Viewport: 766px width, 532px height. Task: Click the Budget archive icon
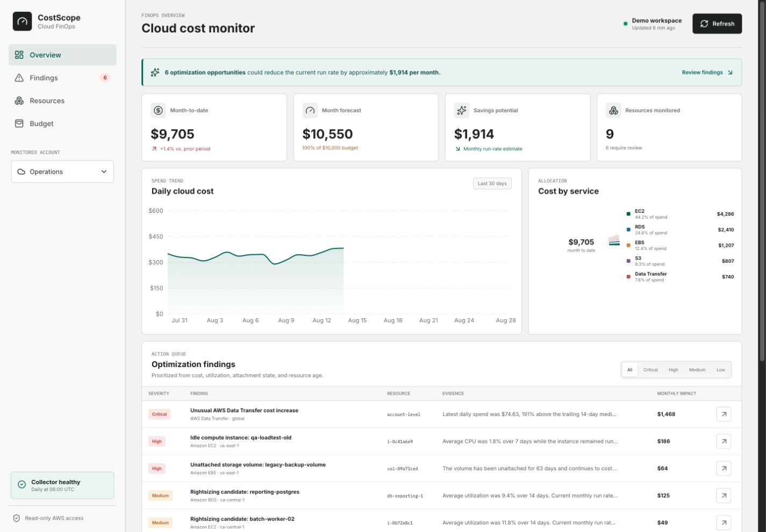[x=19, y=124]
